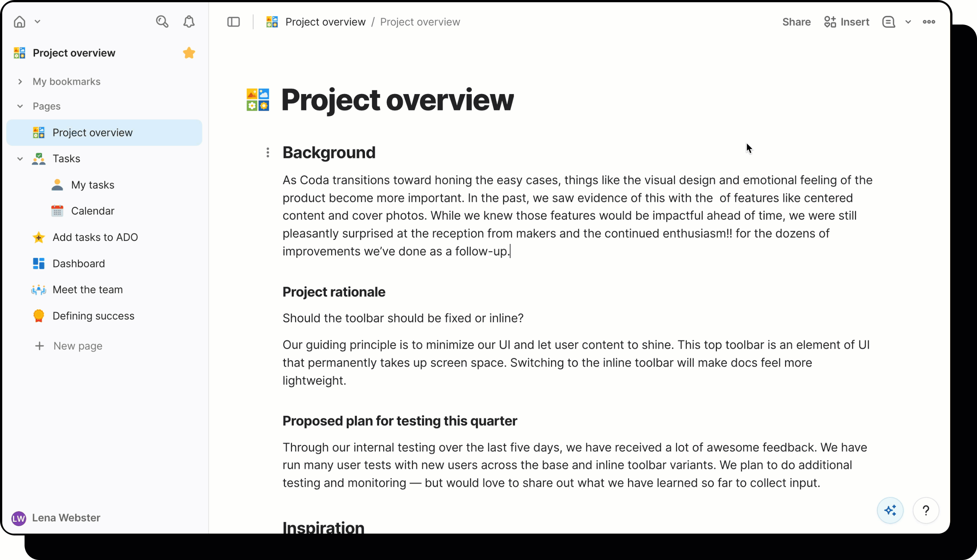The height and width of the screenshot is (560, 977).
Task: Click the Share button
Action: pos(796,22)
